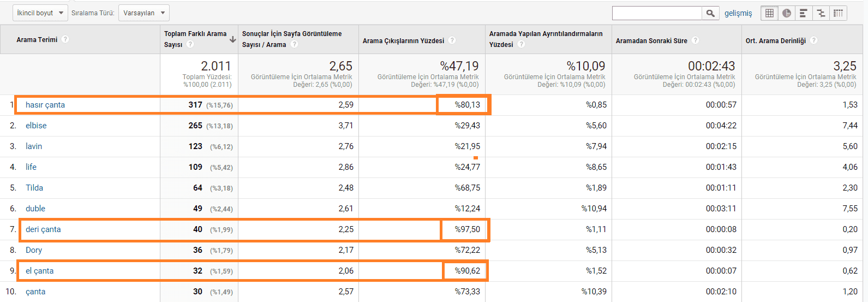Image resolution: width=868 pixels, height=302 pixels.
Task: Click help icon for Arama Çıkışlarının Yüzdesi
Action: [452, 40]
